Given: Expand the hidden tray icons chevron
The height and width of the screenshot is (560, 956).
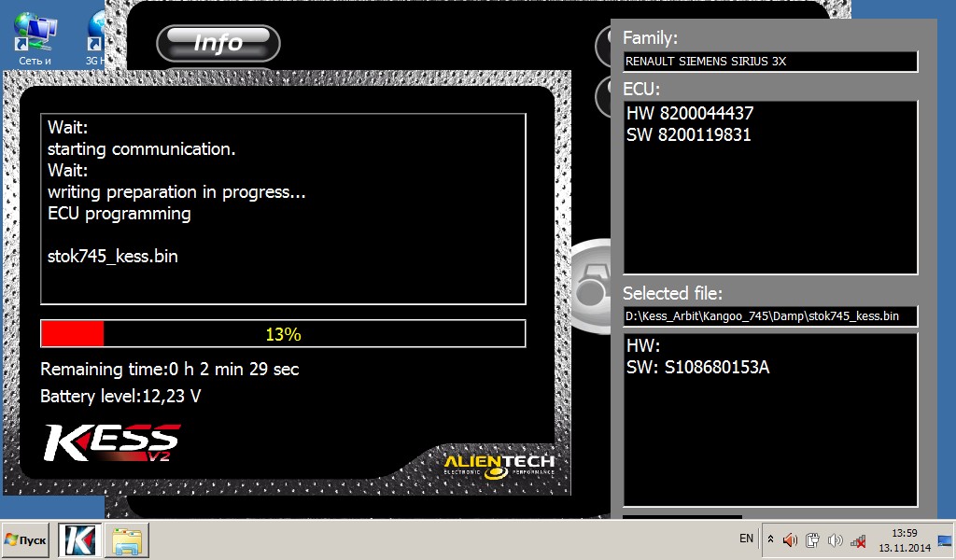Looking at the screenshot, I should click(x=770, y=539).
